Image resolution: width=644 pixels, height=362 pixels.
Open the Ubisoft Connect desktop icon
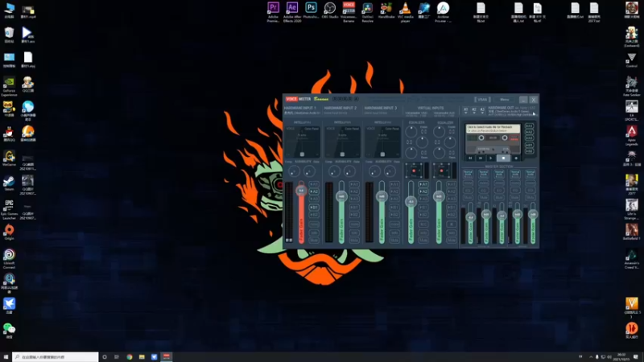click(9, 258)
